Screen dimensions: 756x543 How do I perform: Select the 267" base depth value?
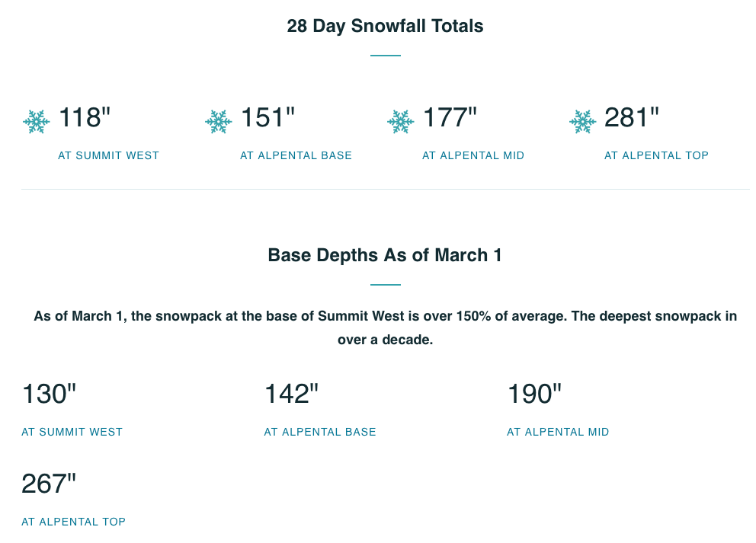click(49, 484)
